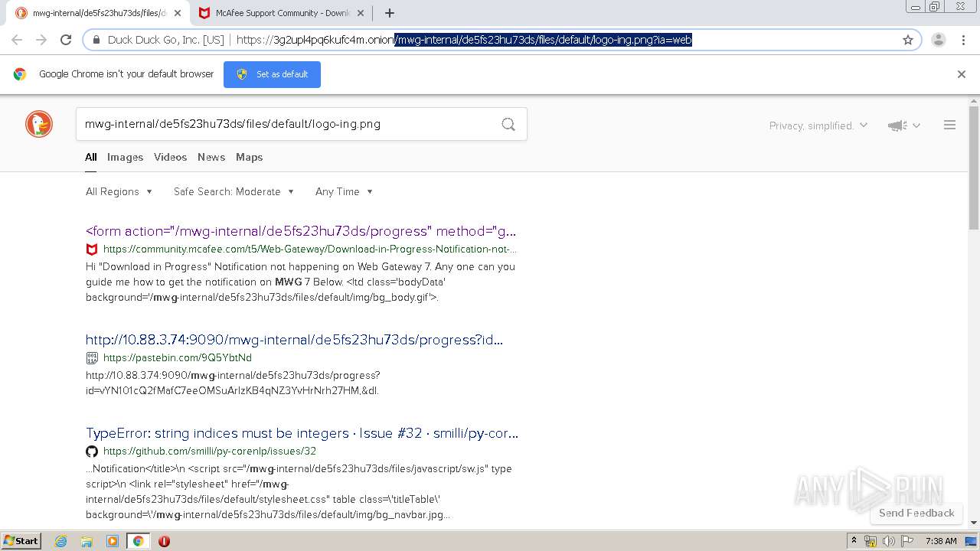
Task: Click the McAfee shield favicon
Action: point(92,249)
